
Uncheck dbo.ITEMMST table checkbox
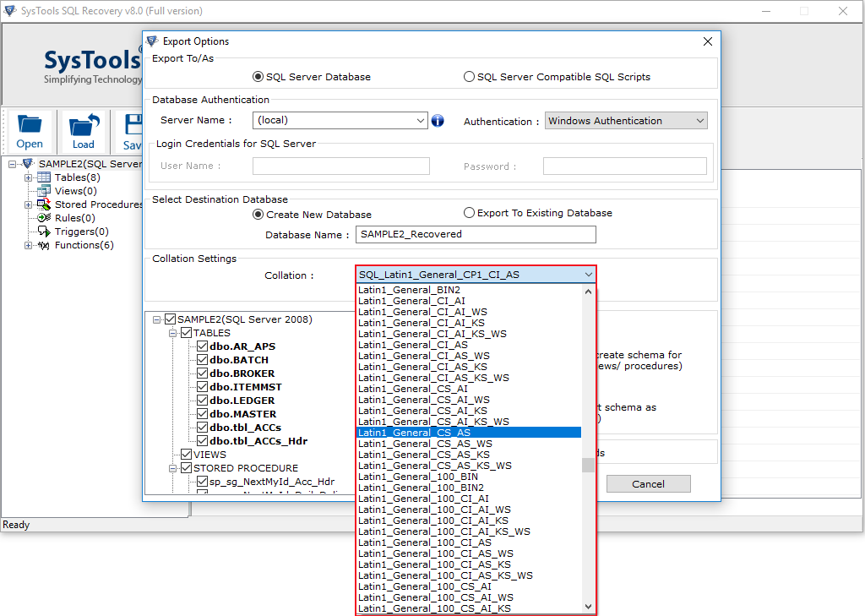tap(203, 387)
